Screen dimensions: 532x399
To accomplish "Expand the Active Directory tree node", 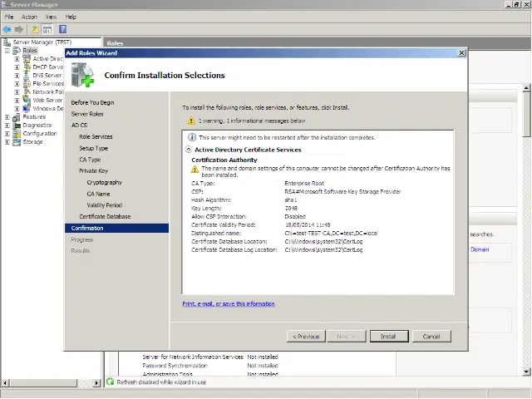I will point(17,59).
